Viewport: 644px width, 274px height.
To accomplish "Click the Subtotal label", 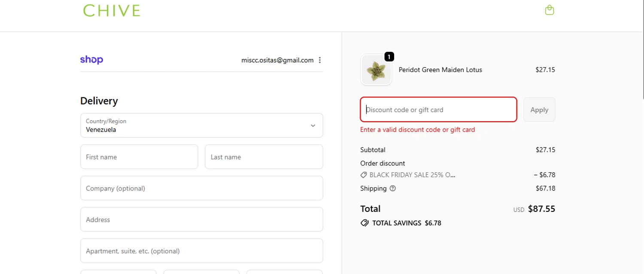I will (373, 150).
